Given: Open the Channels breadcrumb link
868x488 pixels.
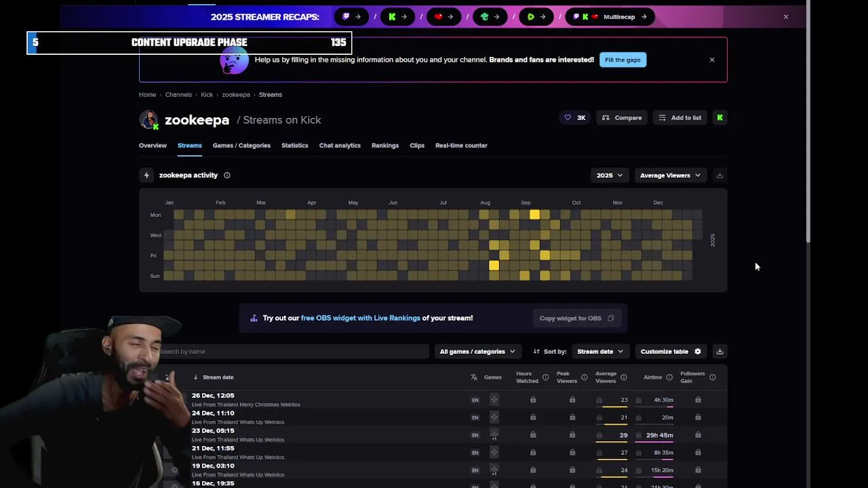Looking at the screenshot, I should point(178,95).
